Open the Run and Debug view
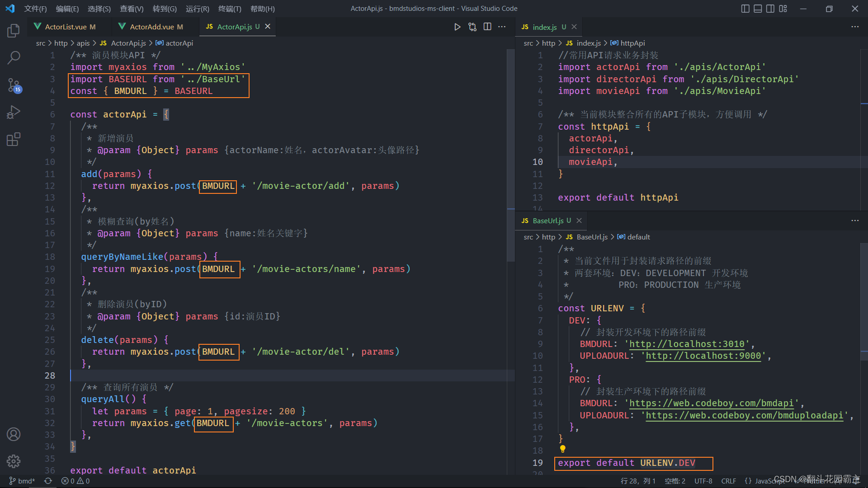Screen dimensions: 868x488 click(14, 112)
